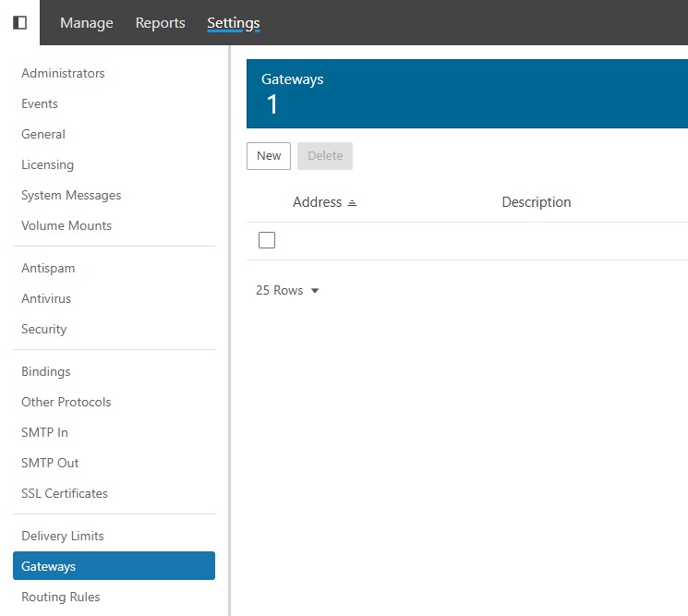This screenshot has width=688, height=616.
Task: Toggle the sidebar collapse icon
Action: [19, 22]
